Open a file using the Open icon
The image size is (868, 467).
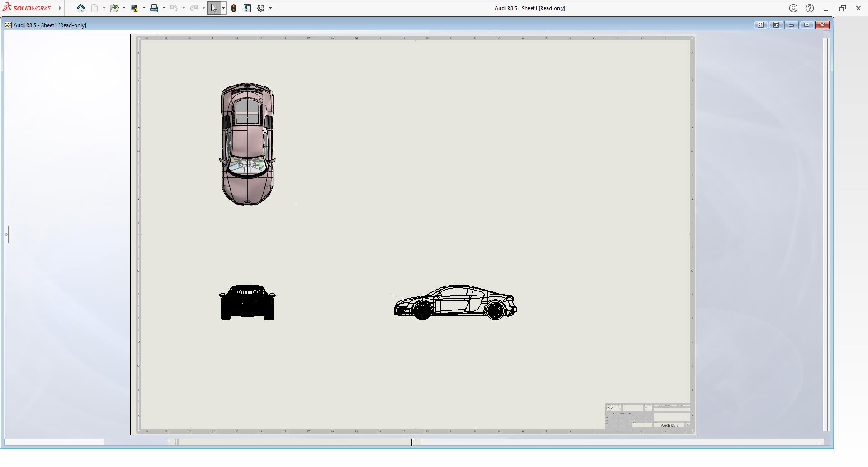click(x=114, y=8)
